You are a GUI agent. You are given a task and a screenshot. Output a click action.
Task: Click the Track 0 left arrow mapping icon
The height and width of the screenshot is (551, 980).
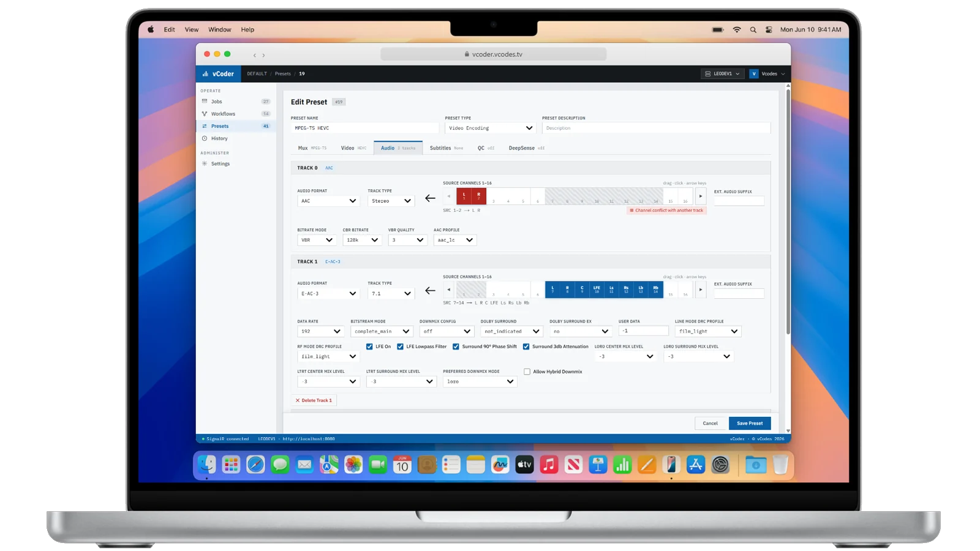[430, 198]
